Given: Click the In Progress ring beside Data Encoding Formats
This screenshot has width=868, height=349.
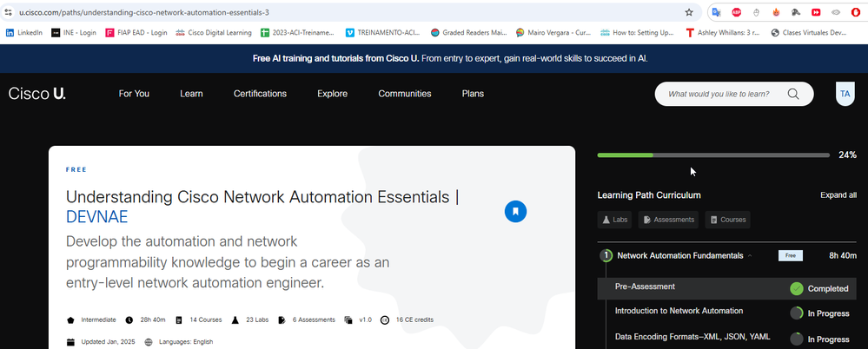Looking at the screenshot, I should point(797,339).
